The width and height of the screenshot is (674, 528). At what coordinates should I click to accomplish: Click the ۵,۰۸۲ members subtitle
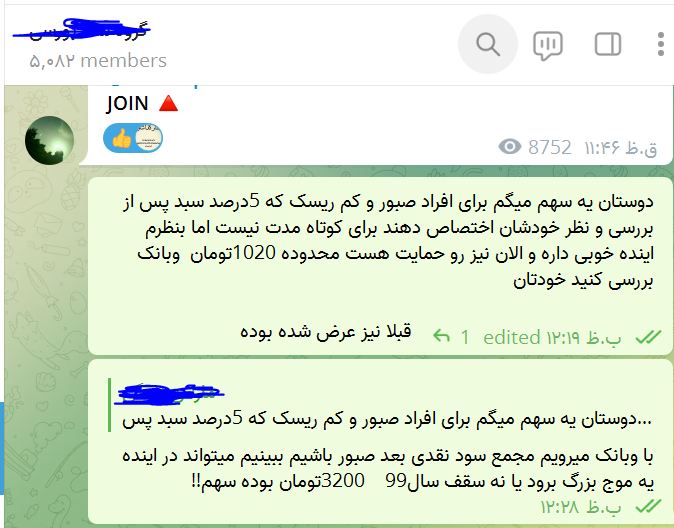click(x=98, y=61)
